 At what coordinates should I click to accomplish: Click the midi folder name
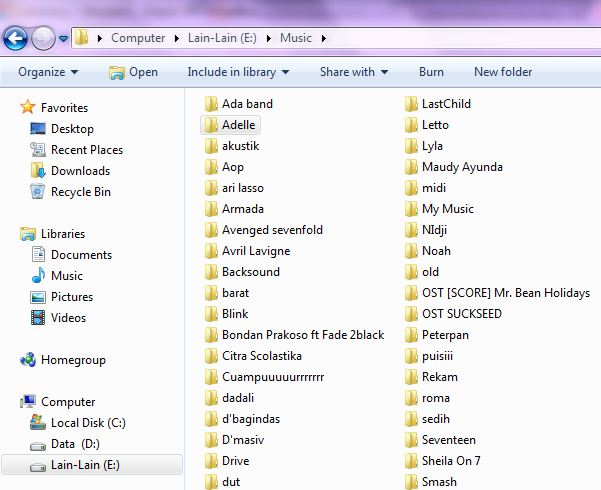click(x=434, y=188)
